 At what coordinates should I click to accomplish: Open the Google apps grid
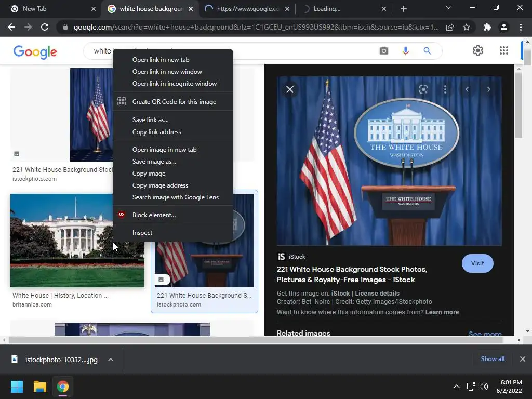coord(504,50)
